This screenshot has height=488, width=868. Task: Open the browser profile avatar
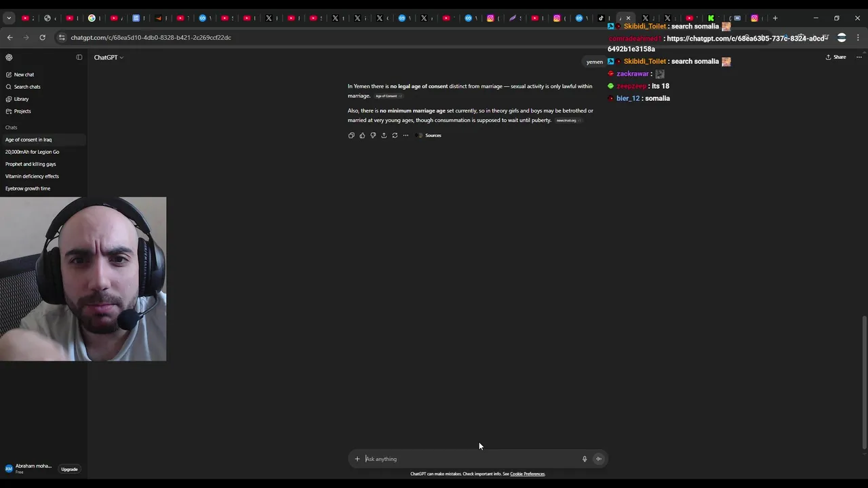842,37
